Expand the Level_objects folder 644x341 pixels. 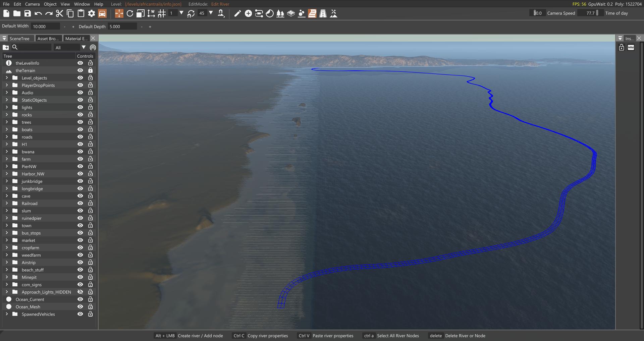click(6, 78)
